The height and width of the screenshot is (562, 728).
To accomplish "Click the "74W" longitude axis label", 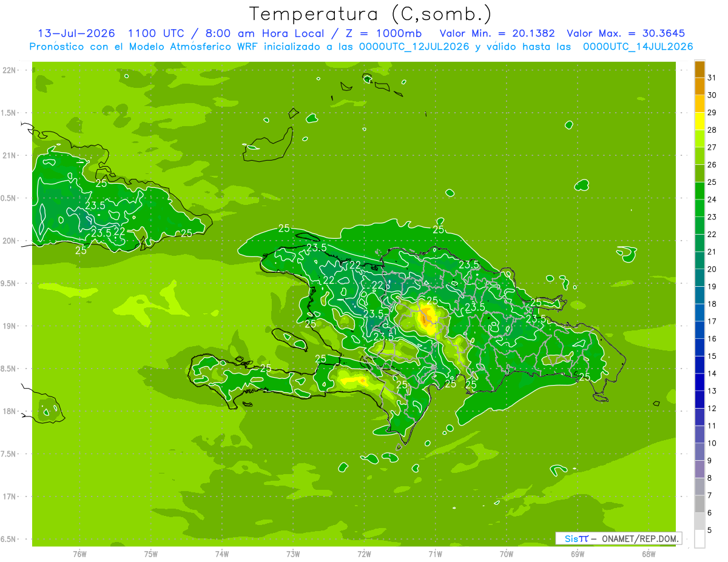I will tap(222, 554).
